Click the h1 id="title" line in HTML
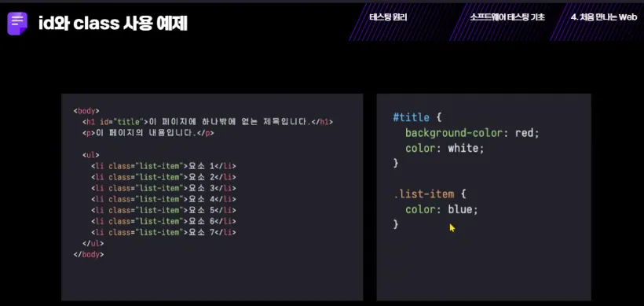Viewport: 644px width, 306px height. pos(208,122)
